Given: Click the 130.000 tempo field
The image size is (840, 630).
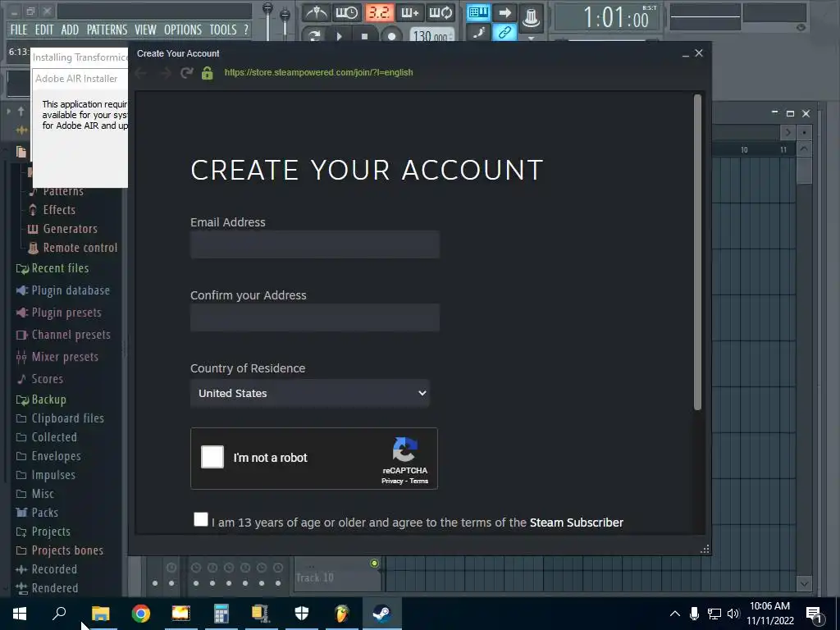Looking at the screenshot, I should (x=431, y=36).
